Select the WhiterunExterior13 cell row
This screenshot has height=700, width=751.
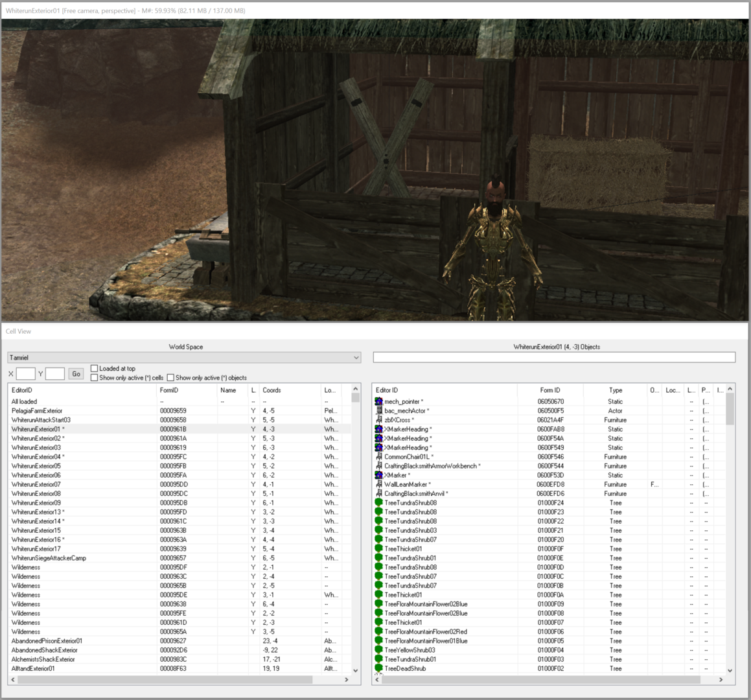pyautogui.click(x=179, y=511)
